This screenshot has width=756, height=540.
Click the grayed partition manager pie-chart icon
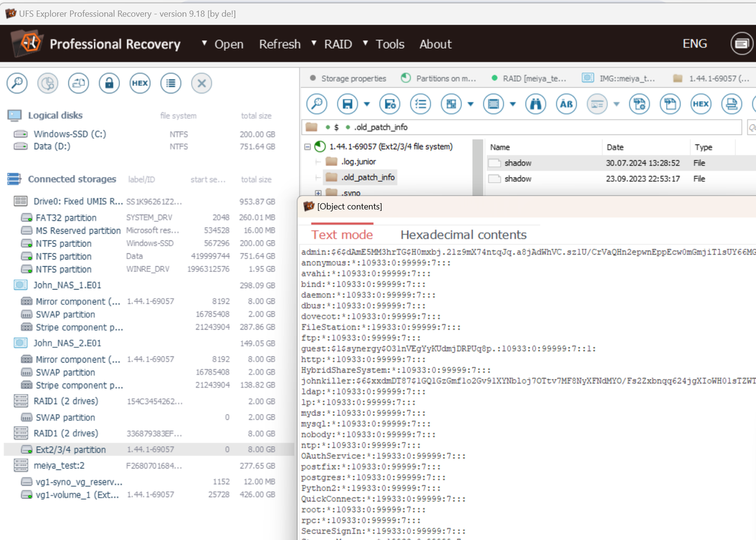[48, 83]
